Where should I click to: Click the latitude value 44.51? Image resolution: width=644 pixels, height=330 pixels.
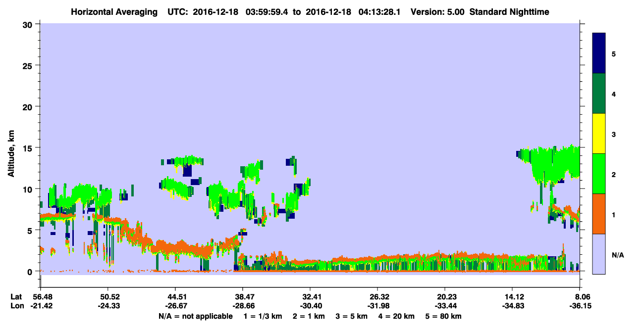[x=175, y=297]
